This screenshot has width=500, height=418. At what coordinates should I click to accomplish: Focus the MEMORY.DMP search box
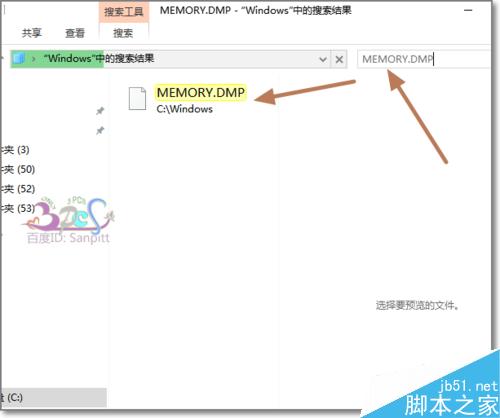click(423, 59)
